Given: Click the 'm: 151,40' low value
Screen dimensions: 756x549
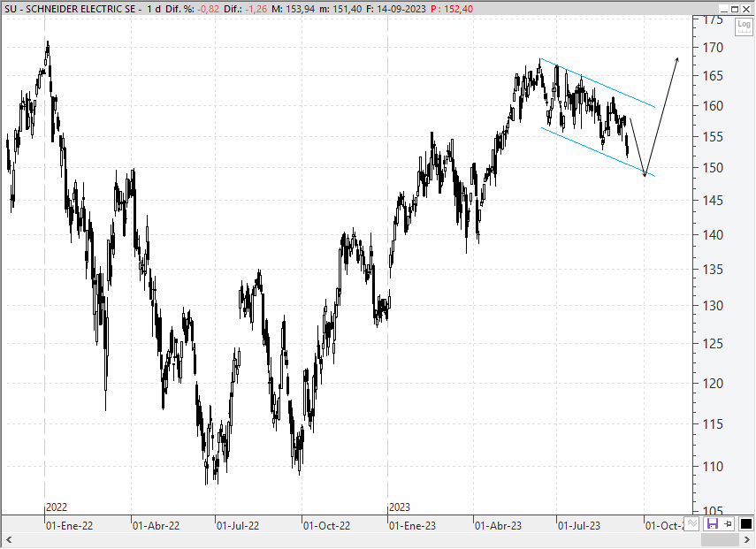Looking at the screenshot, I should click(341, 9).
